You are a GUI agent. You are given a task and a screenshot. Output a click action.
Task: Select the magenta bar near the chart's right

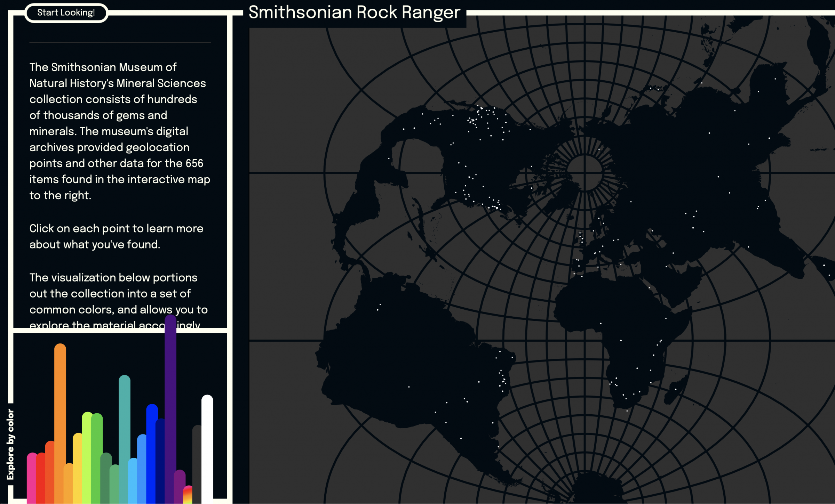179,480
